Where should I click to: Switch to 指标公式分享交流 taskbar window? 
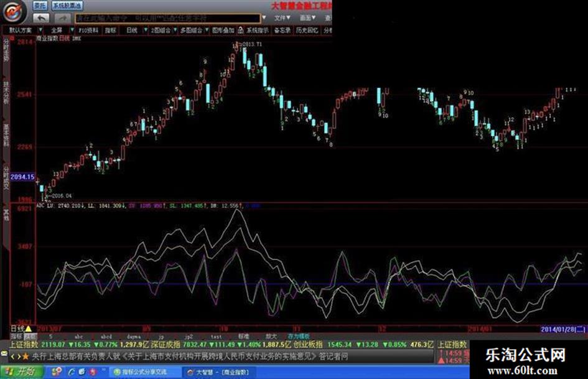pyautogui.click(x=145, y=372)
